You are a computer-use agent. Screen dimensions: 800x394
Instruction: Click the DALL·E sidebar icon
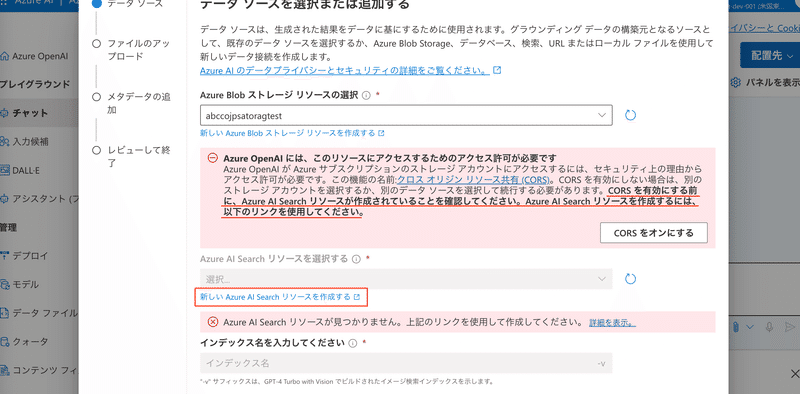(x=5, y=170)
